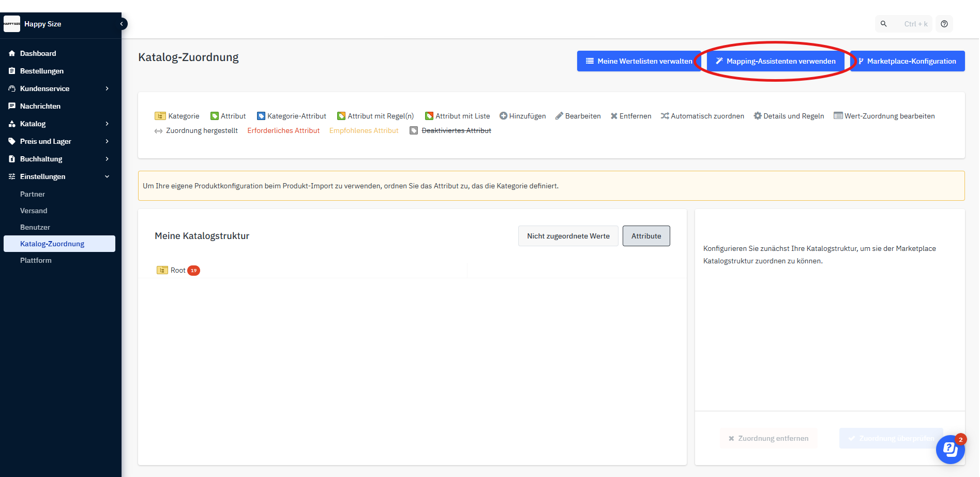Screen dimensions: 980x477
Task: Click Mapping-Assistenten verwenden button
Action: click(775, 61)
